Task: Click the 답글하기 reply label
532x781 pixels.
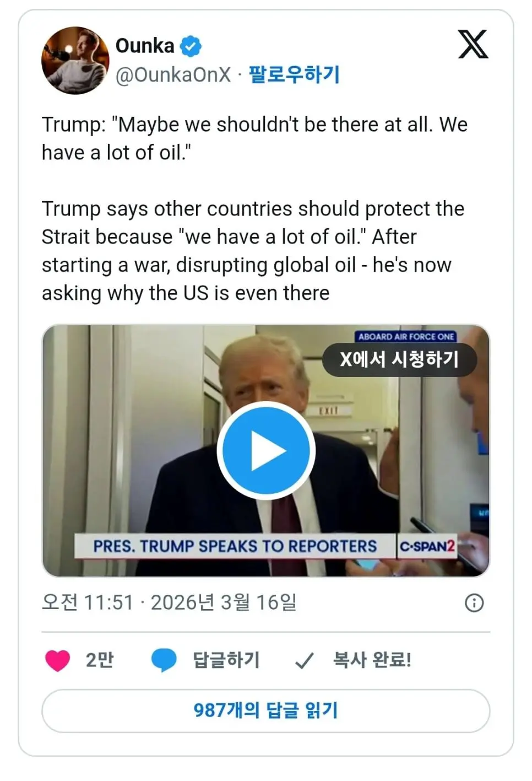Action: (226, 660)
